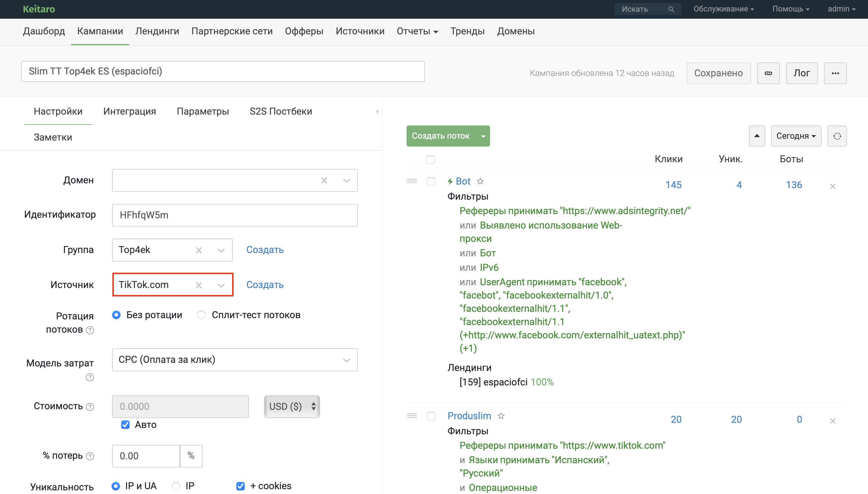Check the select-all streams checkbox
This screenshot has width=868, height=494.
[x=430, y=160]
